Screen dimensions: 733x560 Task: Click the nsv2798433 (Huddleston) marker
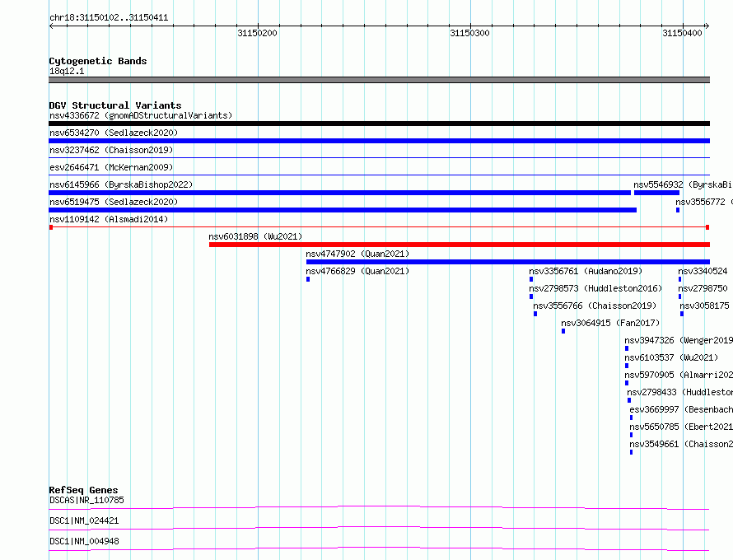(x=629, y=400)
